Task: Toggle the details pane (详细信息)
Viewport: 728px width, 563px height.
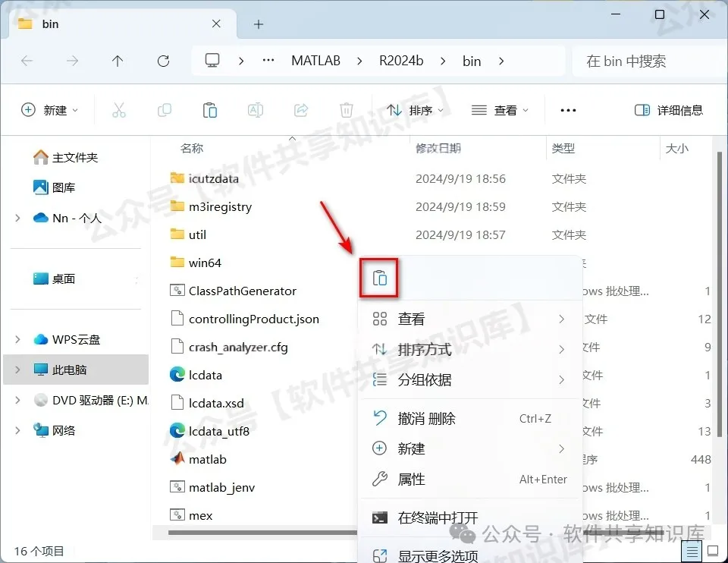Action: pos(669,110)
